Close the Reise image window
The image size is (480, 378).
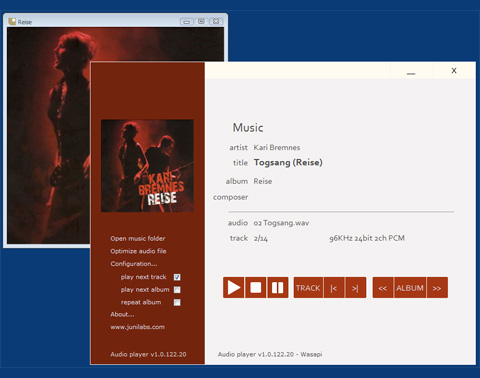pyautogui.click(x=216, y=22)
